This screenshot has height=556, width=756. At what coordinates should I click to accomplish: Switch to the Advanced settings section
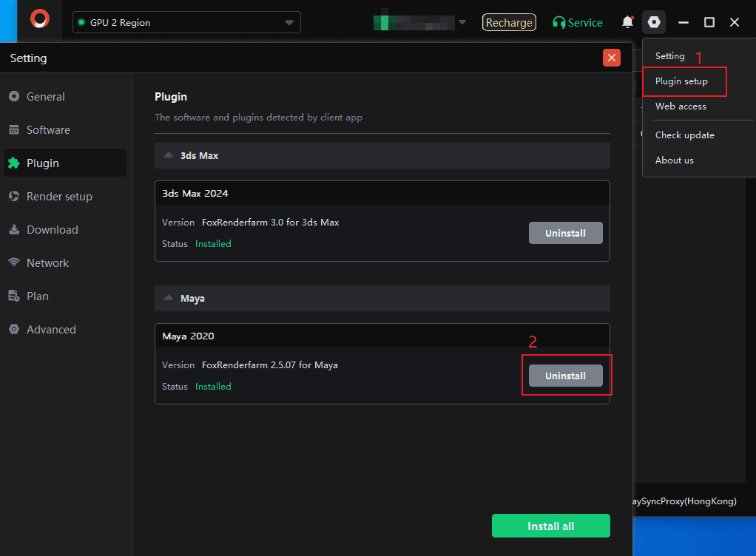(x=50, y=330)
